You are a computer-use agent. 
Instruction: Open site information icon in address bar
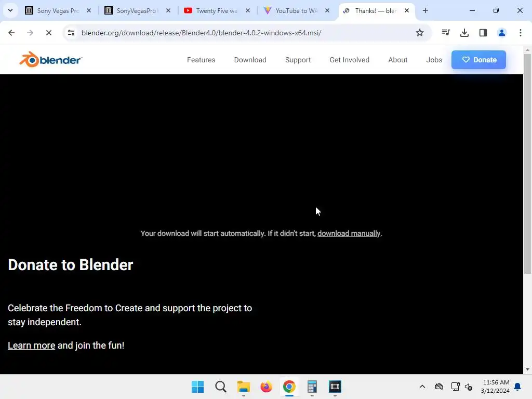point(71,33)
